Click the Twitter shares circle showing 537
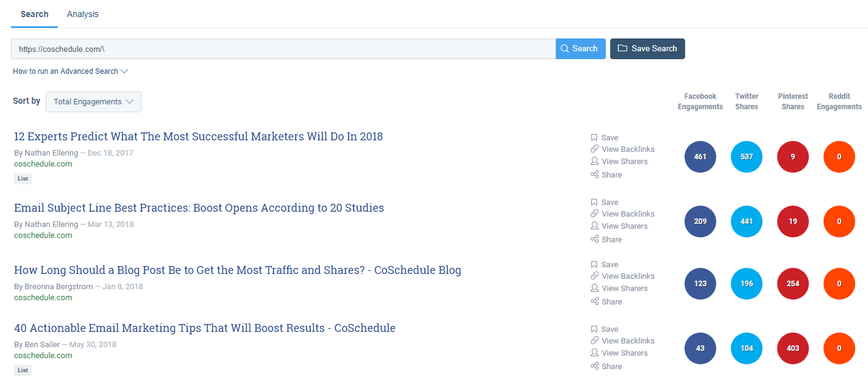Viewport: 868px width, 385px height. coord(747,157)
